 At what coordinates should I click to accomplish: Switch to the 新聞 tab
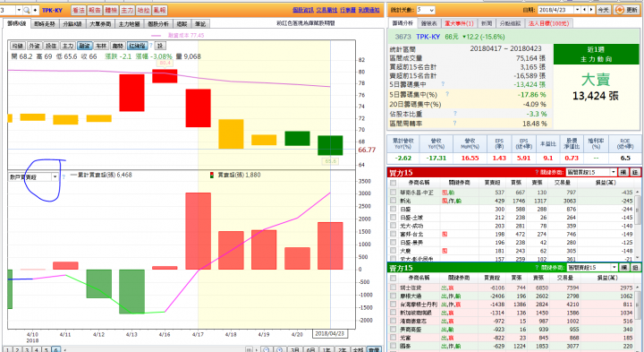pos(487,23)
